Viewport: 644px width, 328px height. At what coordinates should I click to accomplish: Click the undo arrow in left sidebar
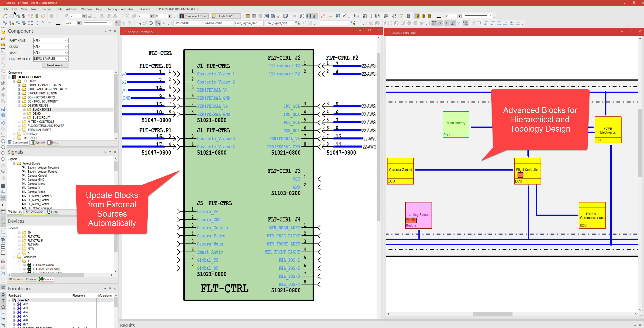coord(3,123)
